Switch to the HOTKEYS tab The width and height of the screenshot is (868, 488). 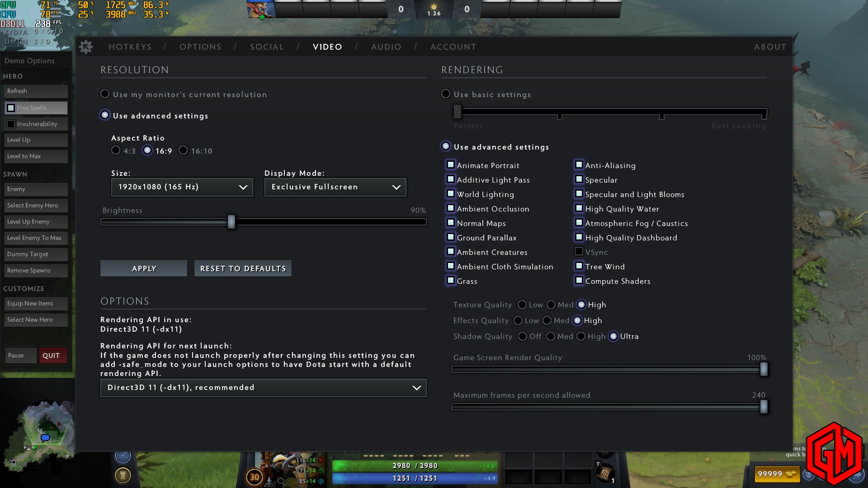click(x=130, y=47)
